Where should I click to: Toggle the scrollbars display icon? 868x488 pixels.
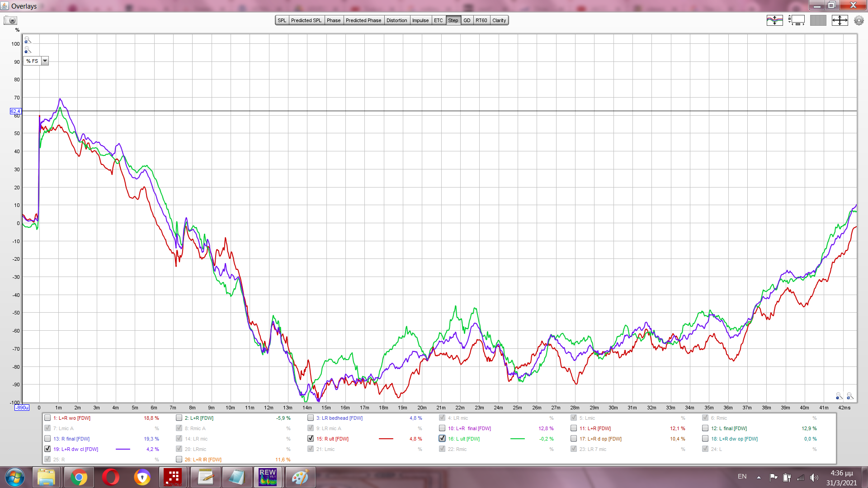(x=796, y=20)
